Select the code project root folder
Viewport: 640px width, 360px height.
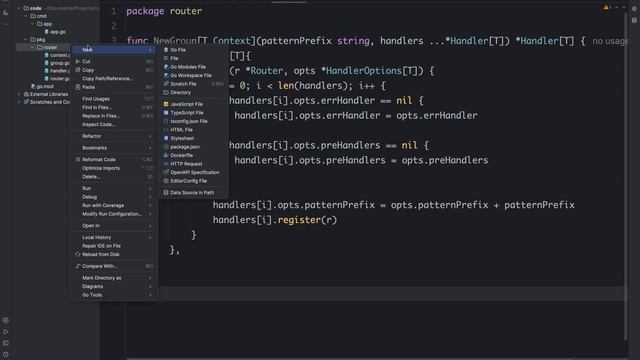click(33, 8)
